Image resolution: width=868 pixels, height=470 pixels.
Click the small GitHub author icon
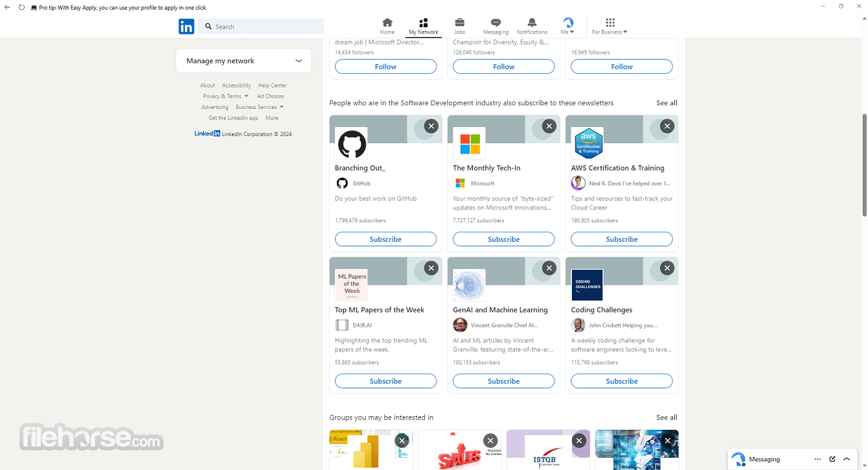point(342,183)
